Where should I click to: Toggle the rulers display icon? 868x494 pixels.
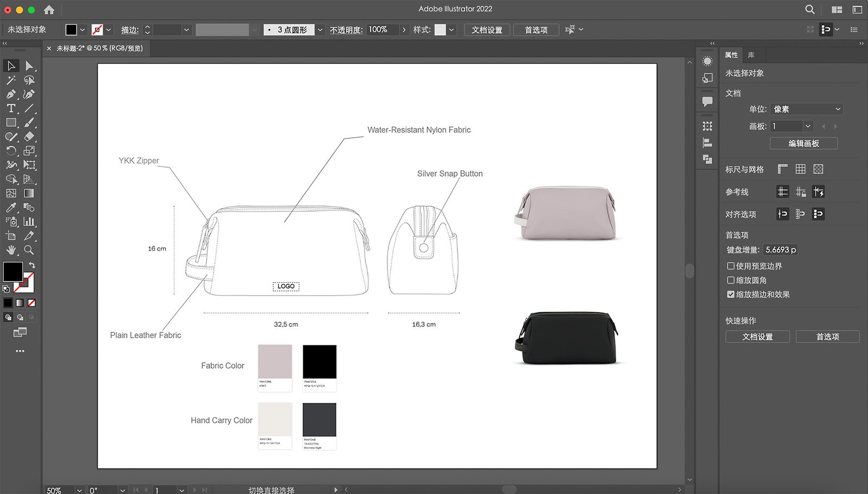pyautogui.click(x=782, y=169)
